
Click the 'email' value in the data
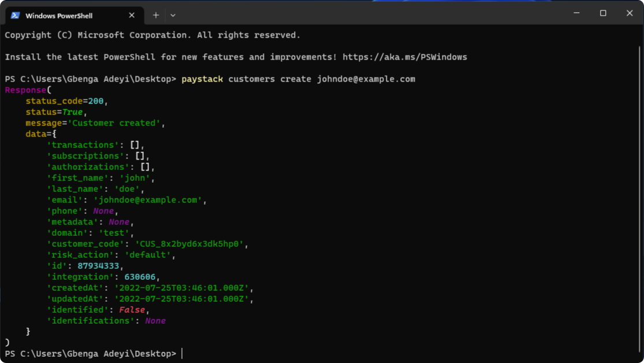coord(148,200)
